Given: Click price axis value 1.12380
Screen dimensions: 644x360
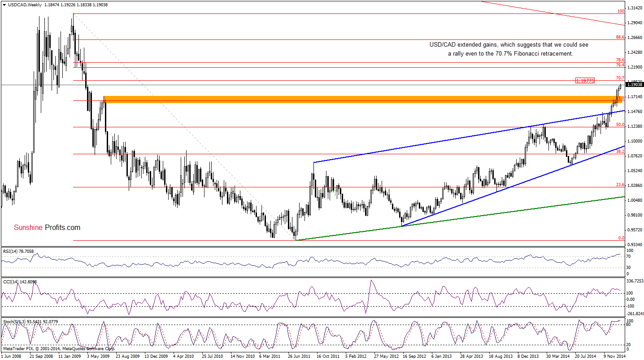Looking at the screenshot, I should pyautogui.click(x=635, y=126).
